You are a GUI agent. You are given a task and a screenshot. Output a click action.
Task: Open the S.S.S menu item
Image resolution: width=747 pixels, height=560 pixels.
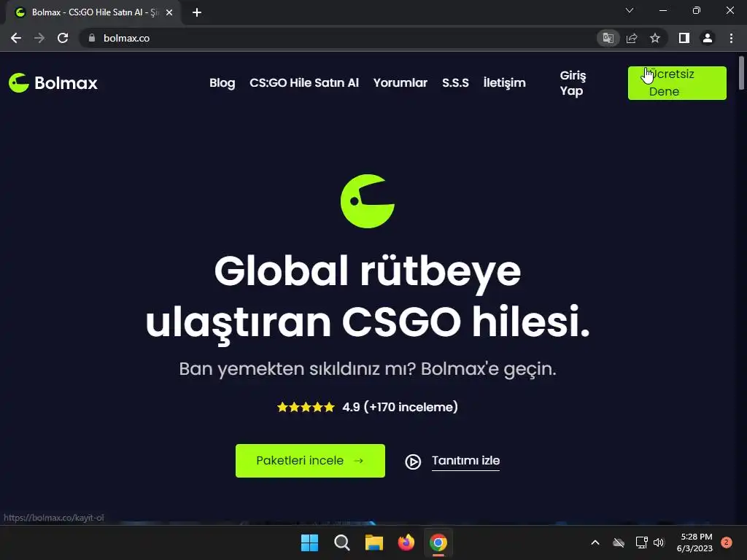(x=455, y=83)
